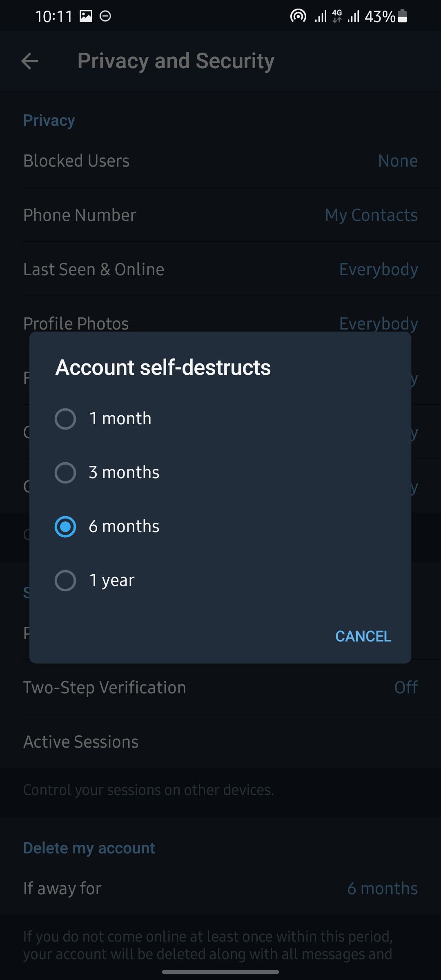Tap the Privacy and Security title
441x980 pixels.
tap(176, 61)
